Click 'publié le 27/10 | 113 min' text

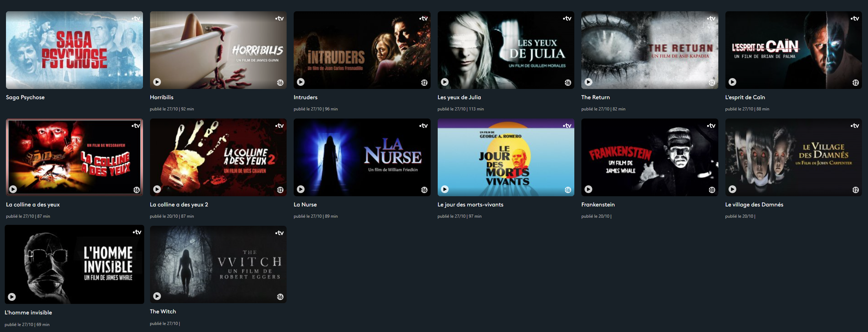(461, 109)
